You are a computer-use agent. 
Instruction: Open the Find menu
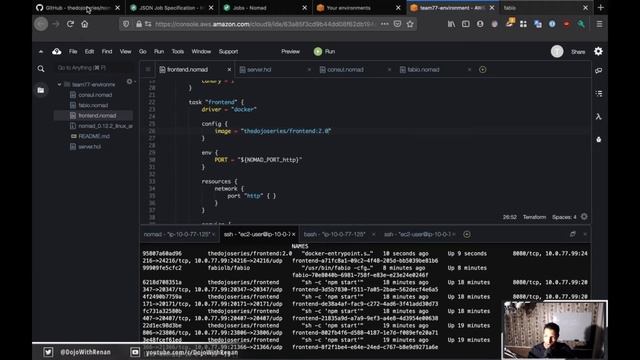[x=107, y=51]
